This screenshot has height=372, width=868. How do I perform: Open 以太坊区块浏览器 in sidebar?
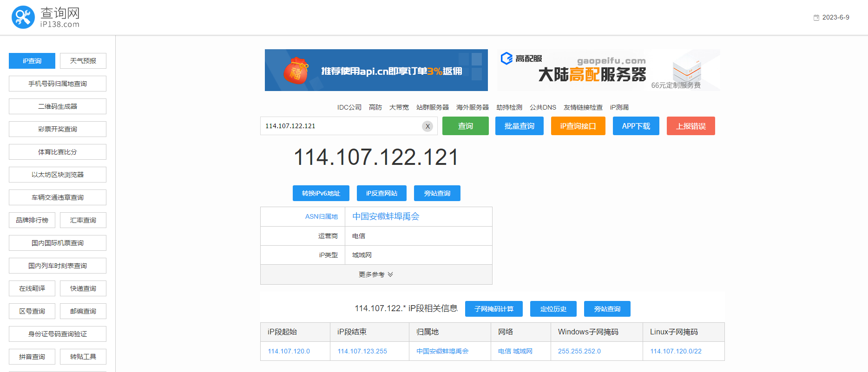[x=58, y=175]
